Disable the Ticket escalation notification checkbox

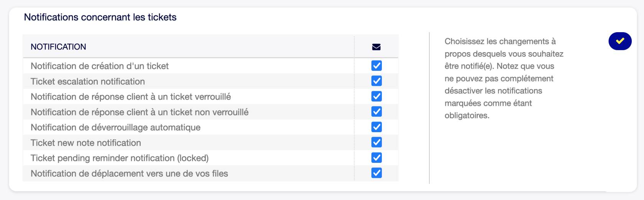pos(376,81)
